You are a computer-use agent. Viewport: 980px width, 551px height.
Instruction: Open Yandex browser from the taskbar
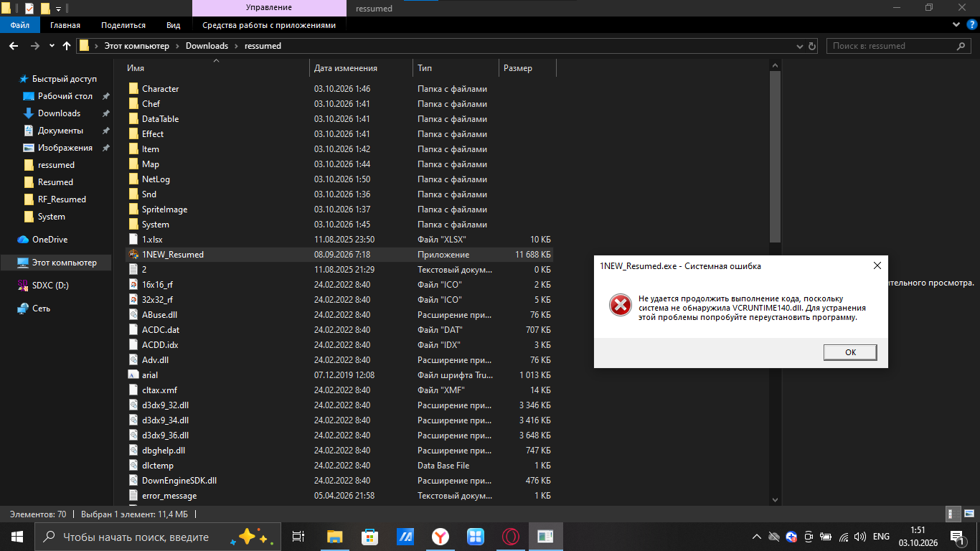point(440,537)
